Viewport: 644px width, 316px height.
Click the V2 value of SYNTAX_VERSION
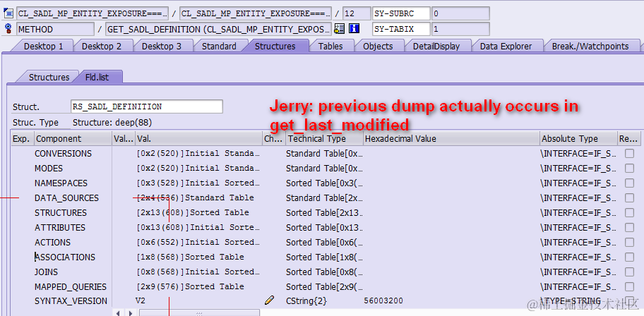click(141, 300)
